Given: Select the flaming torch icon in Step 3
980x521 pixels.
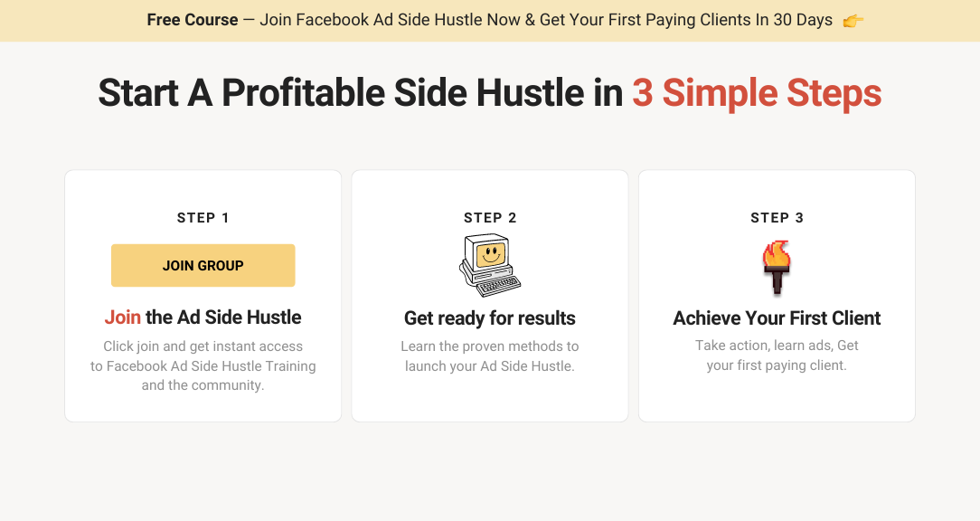Looking at the screenshot, I should tap(777, 265).
